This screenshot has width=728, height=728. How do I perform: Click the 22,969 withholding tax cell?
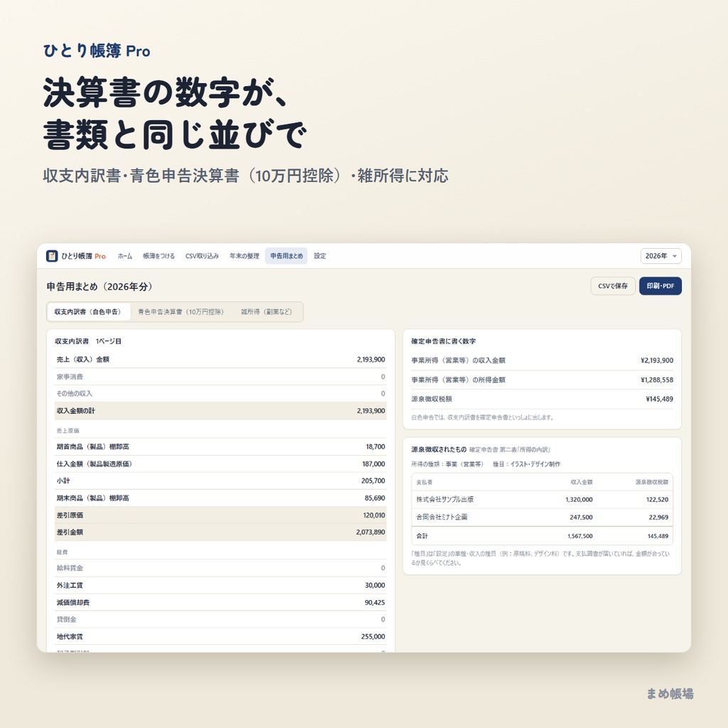658,518
